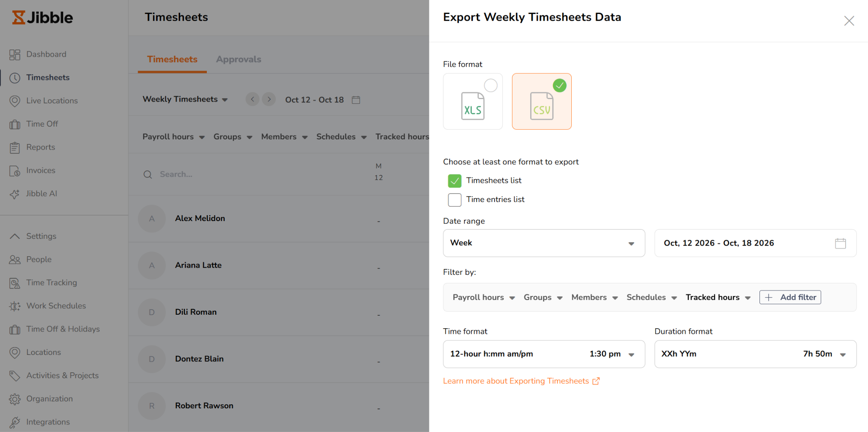
Task: Open Dili Roman's timesheet
Action: click(196, 312)
